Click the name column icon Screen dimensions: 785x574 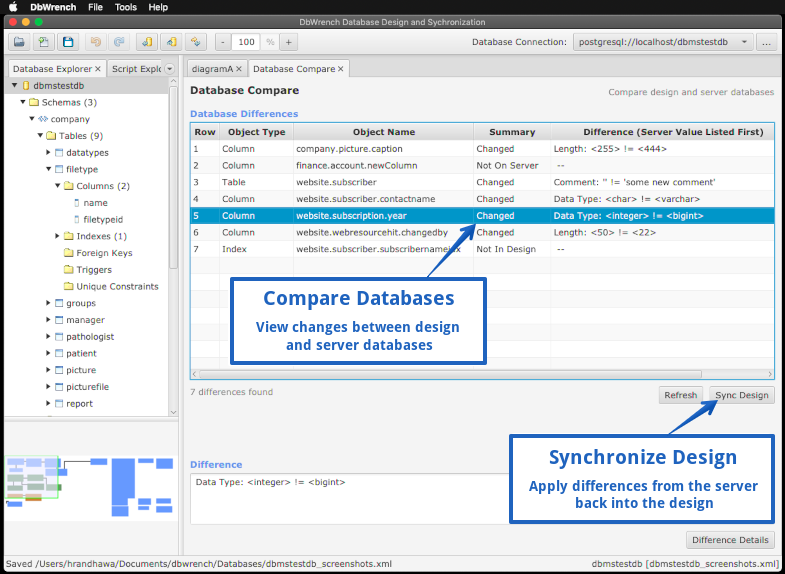pyautogui.click(x=77, y=203)
